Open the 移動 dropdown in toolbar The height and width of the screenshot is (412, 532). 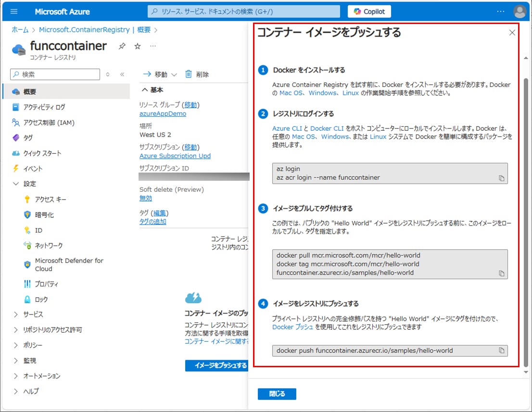click(161, 75)
